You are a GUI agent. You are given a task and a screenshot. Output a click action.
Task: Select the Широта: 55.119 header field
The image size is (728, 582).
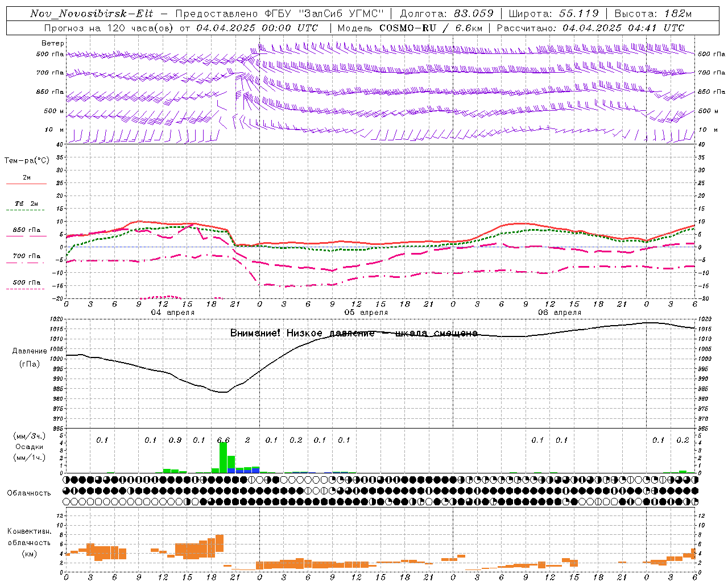coord(553,14)
